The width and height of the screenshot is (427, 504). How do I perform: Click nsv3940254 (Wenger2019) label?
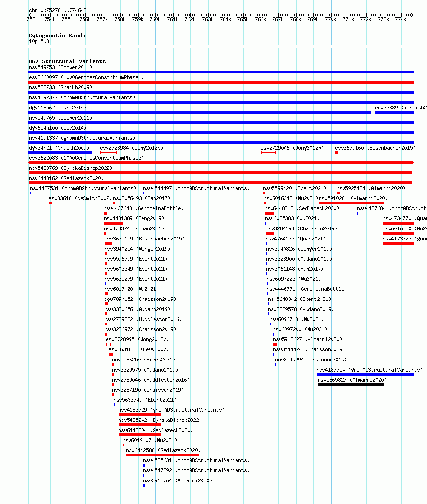[137, 249]
